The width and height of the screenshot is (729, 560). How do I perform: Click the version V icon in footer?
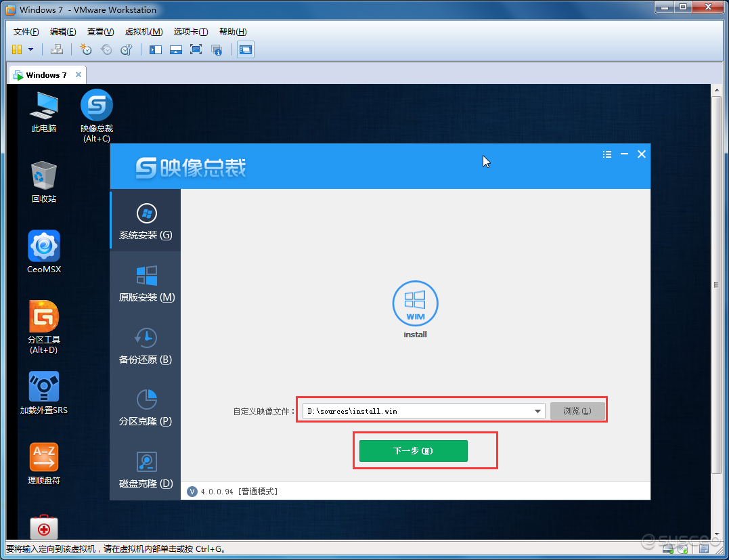(192, 492)
